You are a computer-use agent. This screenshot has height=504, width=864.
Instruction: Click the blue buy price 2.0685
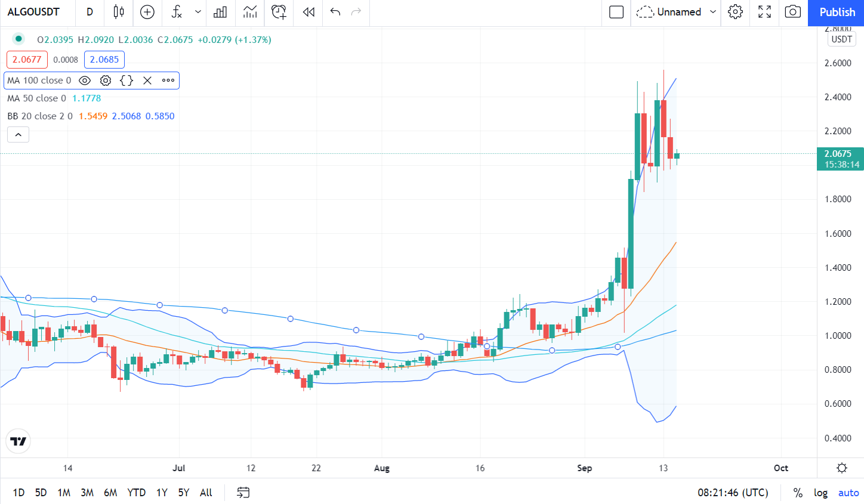104,60
